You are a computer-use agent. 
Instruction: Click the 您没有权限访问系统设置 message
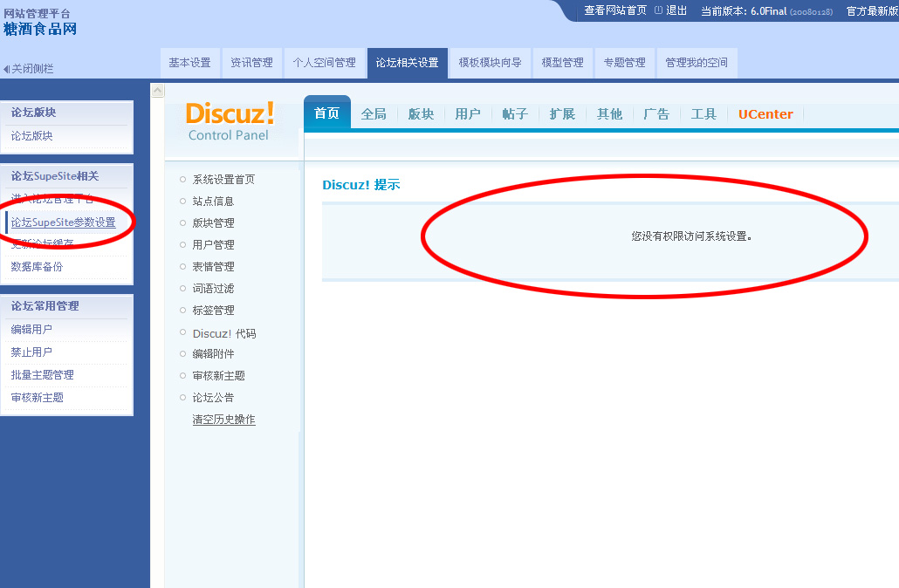(x=692, y=236)
